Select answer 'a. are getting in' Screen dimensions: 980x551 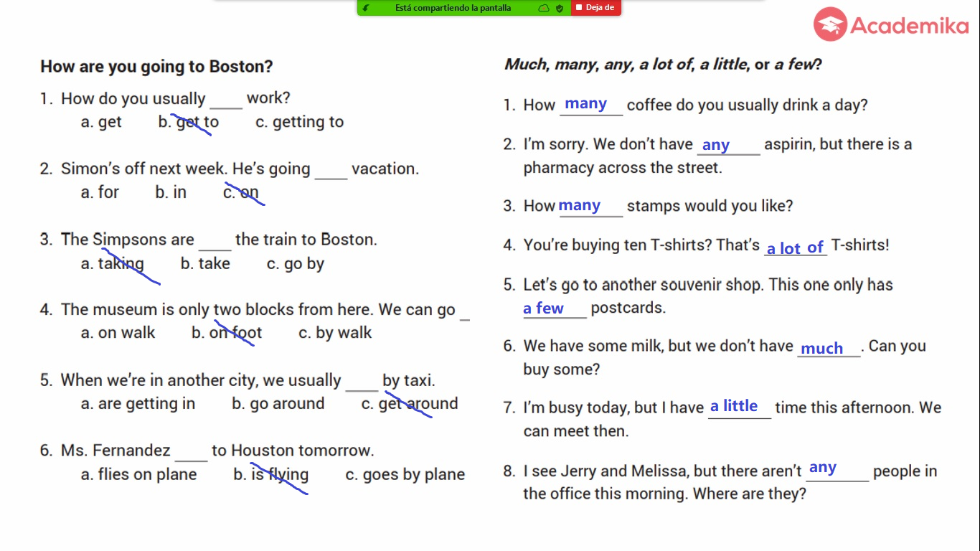click(x=138, y=404)
